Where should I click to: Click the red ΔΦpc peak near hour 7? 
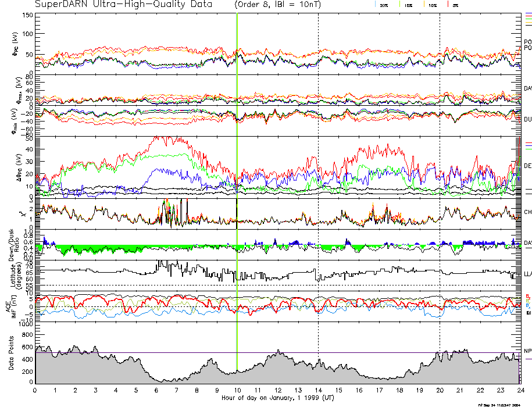tap(169, 138)
